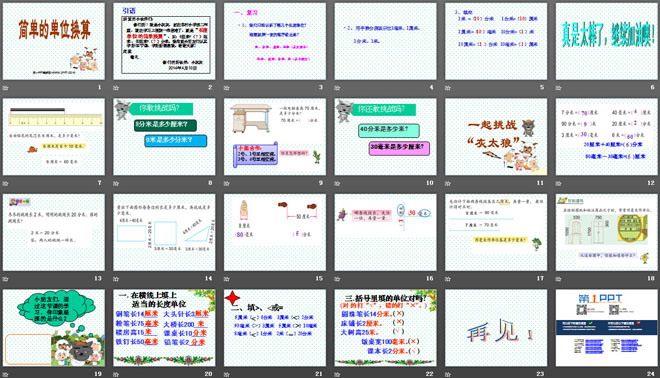Click animation star icon under slide 21
Image resolution: width=660 pixels, height=378 pixels.
point(227,374)
